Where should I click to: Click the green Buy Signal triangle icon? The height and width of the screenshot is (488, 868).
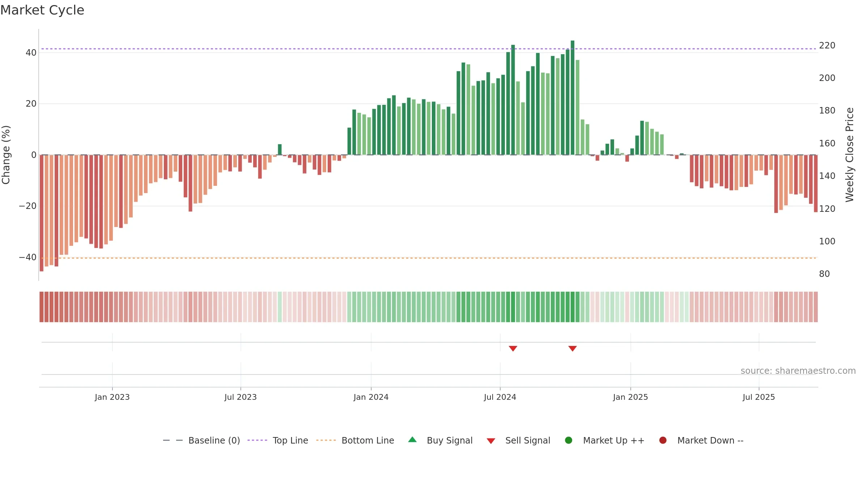pos(412,440)
